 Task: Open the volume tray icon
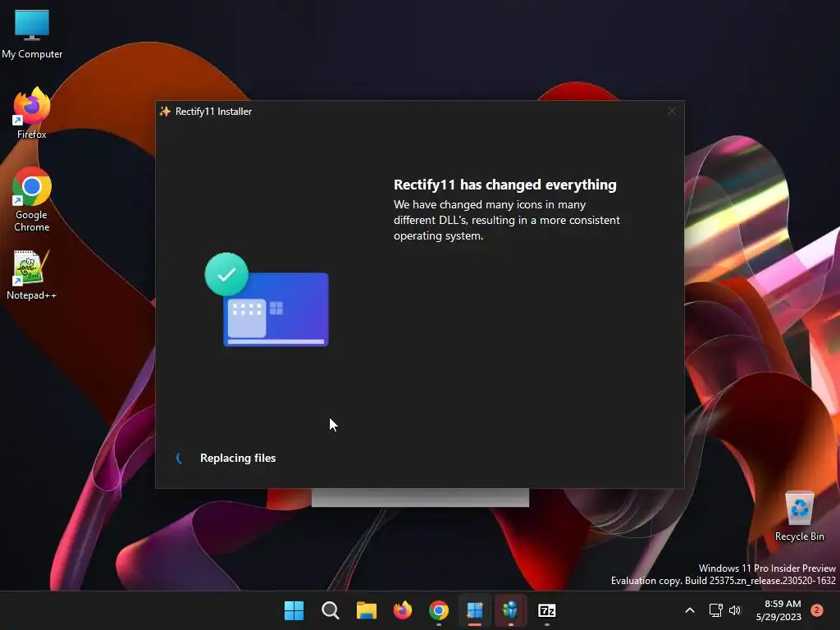(x=735, y=610)
